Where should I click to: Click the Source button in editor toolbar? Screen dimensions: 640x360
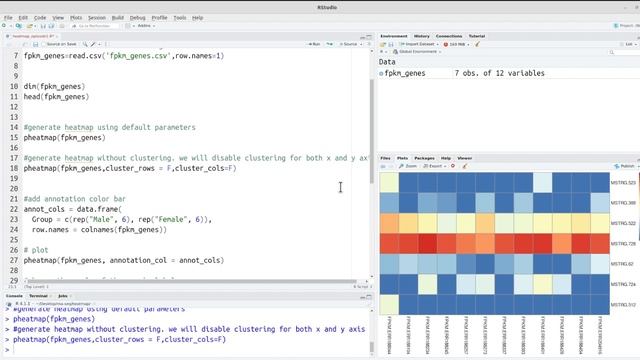click(x=348, y=44)
